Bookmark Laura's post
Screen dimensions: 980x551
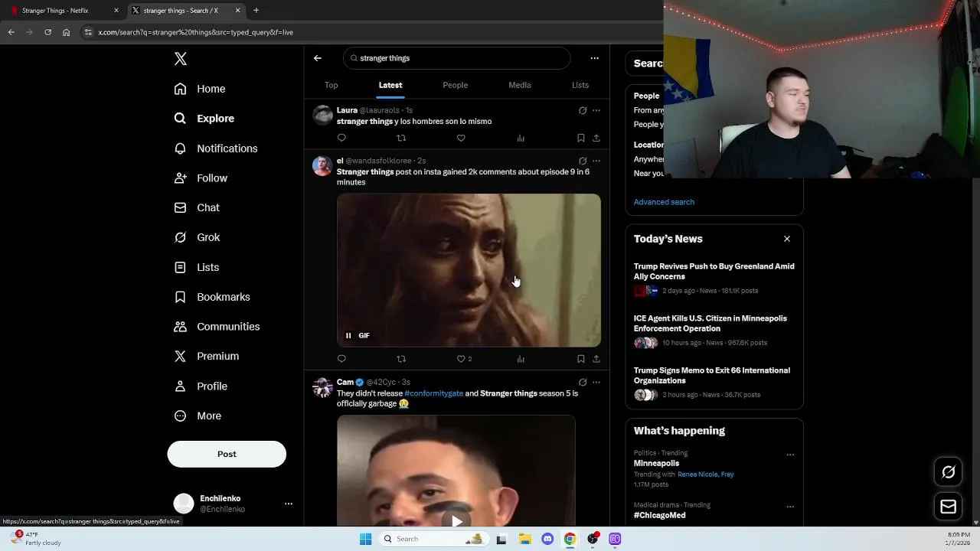point(581,139)
